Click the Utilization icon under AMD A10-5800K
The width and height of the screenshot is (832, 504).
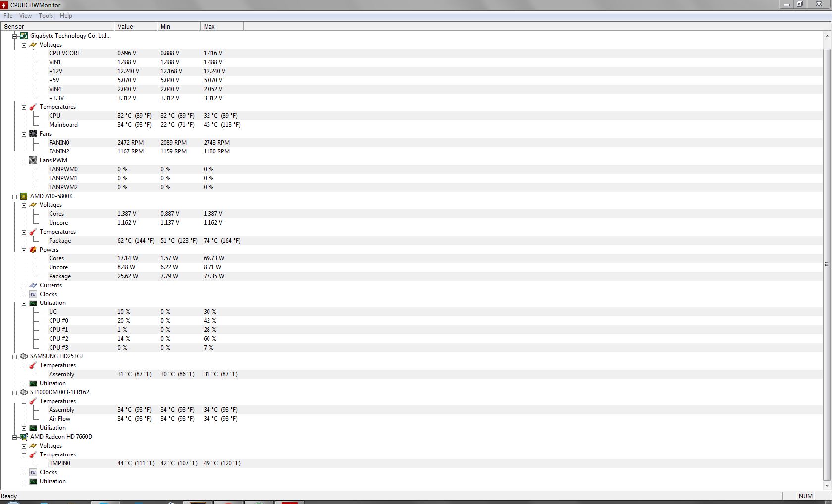click(x=33, y=303)
